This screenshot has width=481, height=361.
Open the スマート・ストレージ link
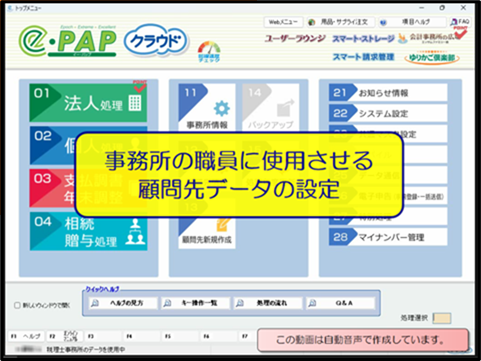[363, 39]
